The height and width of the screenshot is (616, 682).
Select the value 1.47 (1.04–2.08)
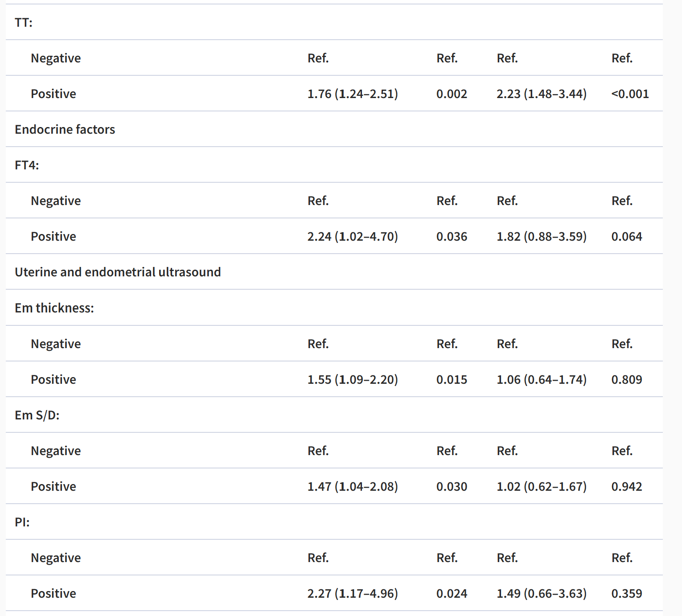[x=352, y=486]
